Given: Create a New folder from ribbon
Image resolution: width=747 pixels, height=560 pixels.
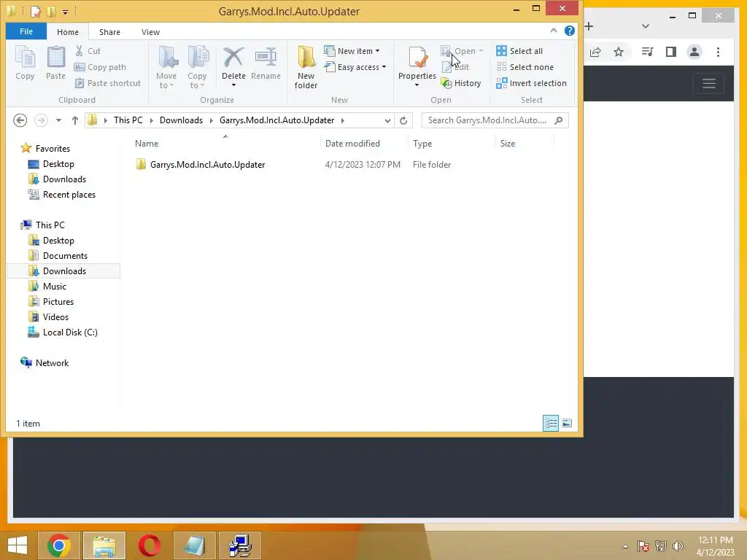Looking at the screenshot, I should click(306, 67).
